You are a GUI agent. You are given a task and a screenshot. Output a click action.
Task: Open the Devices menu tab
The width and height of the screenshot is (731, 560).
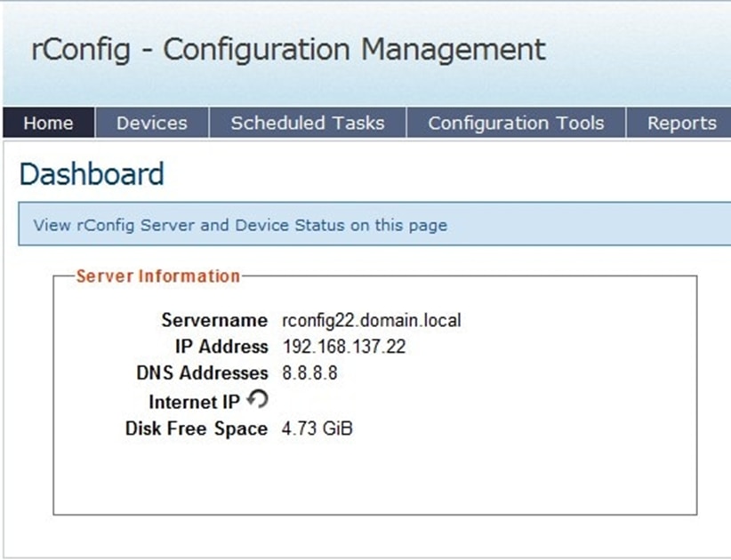(x=152, y=123)
